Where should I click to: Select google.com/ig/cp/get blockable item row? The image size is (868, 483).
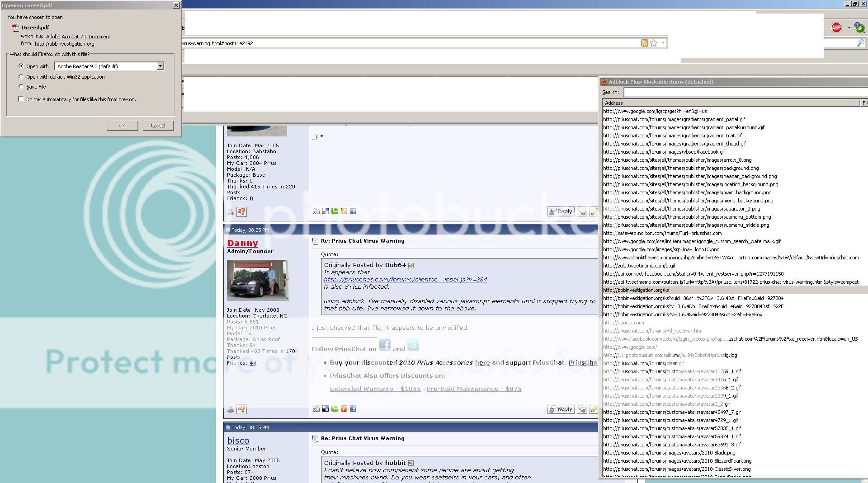735,111
